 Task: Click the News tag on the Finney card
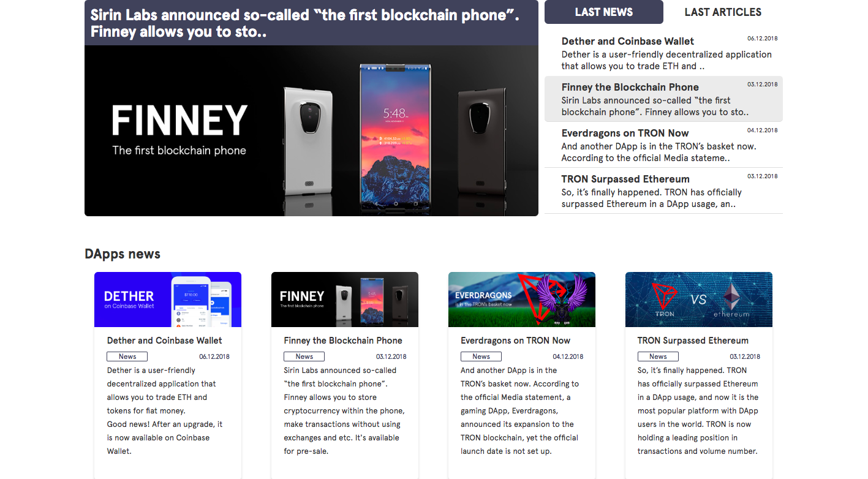point(304,356)
